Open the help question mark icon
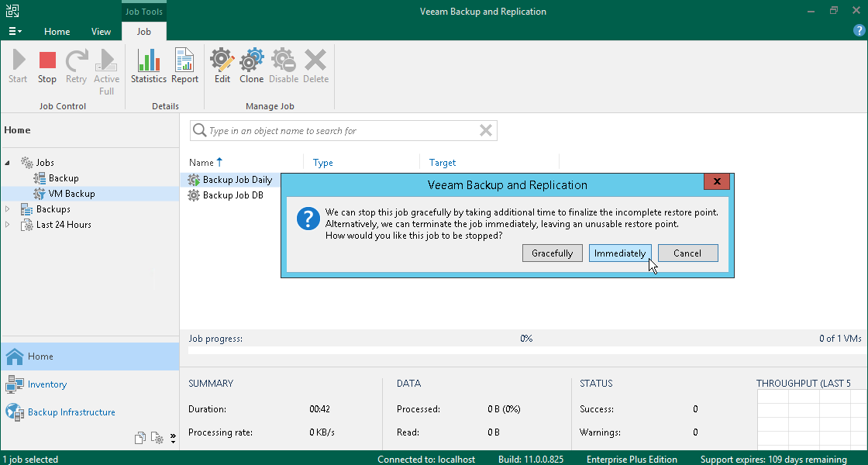Image resolution: width=868 pixels, height=465 pixels. pos(859,31)
